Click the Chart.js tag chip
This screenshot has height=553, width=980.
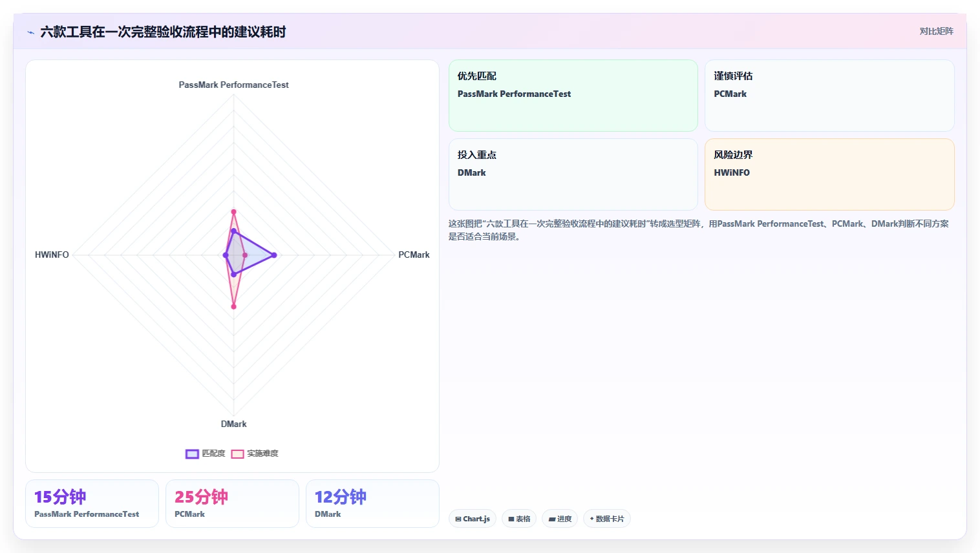473,519
